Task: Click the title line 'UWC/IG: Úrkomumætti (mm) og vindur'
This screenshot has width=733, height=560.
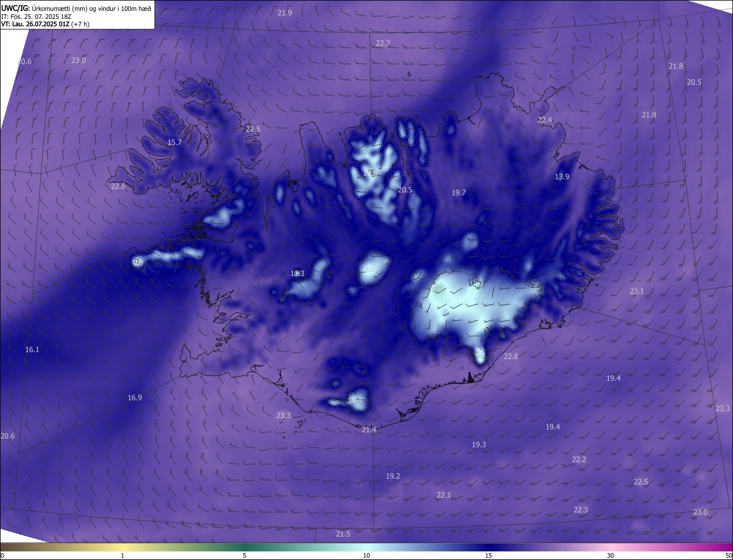Action: (76, 7)
